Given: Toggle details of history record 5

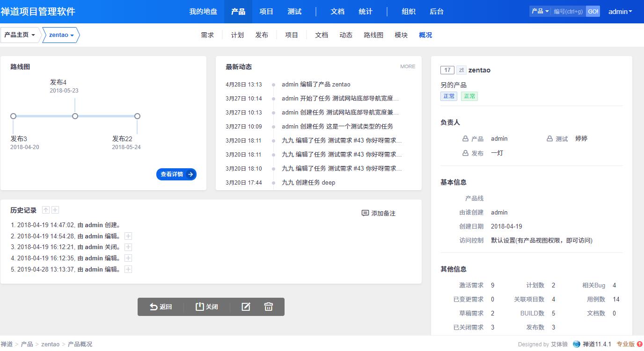Looking at the screenshot, I should [128, 269].
